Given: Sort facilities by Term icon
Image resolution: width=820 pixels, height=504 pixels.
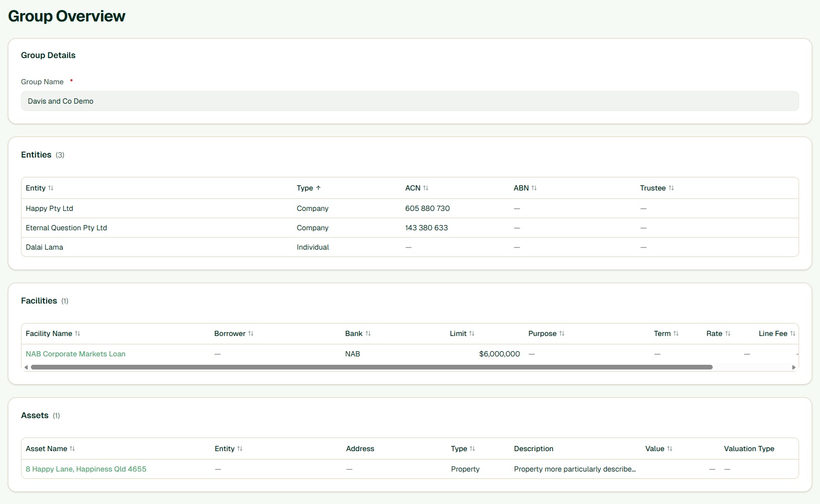Looking at the screenshot, I should pos(676,333).
